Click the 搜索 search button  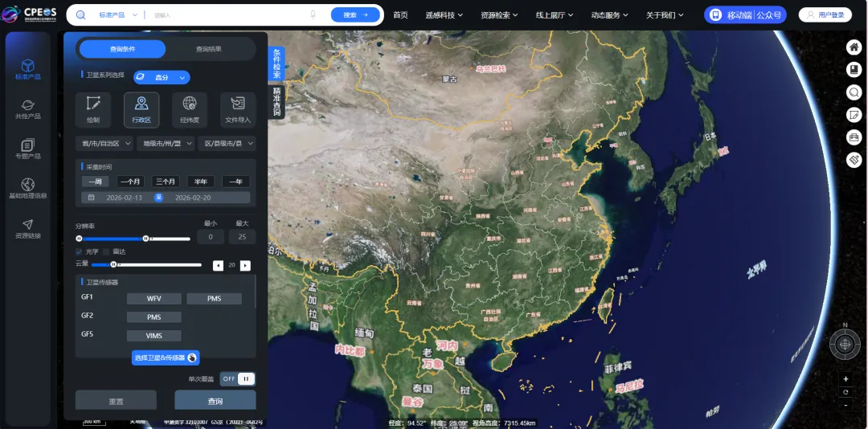point(355,15)
